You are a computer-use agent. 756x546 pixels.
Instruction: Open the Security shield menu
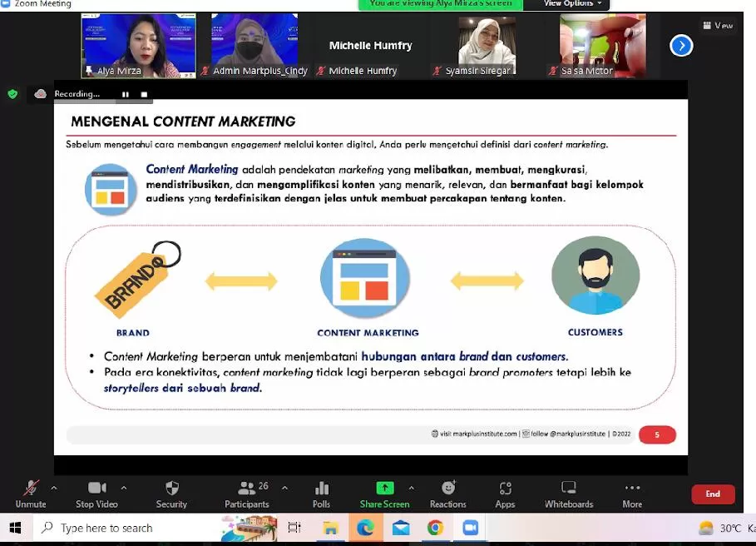click(171, 494)
